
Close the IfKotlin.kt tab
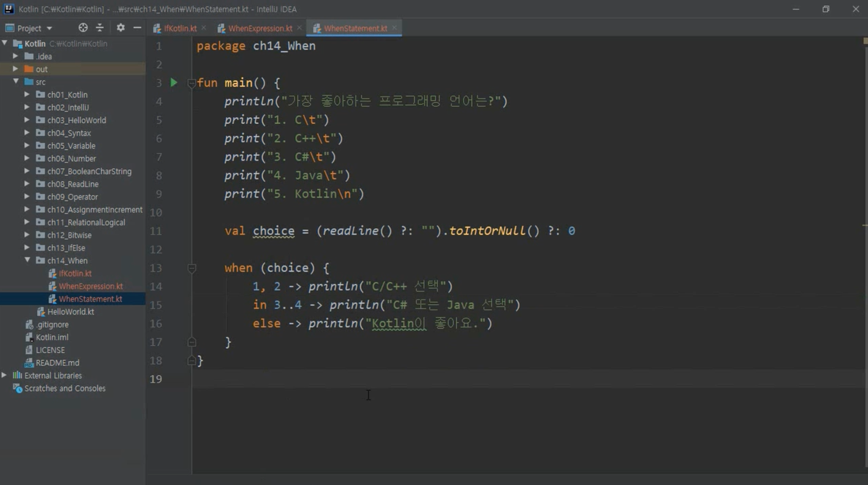click(x=204, y=28)
